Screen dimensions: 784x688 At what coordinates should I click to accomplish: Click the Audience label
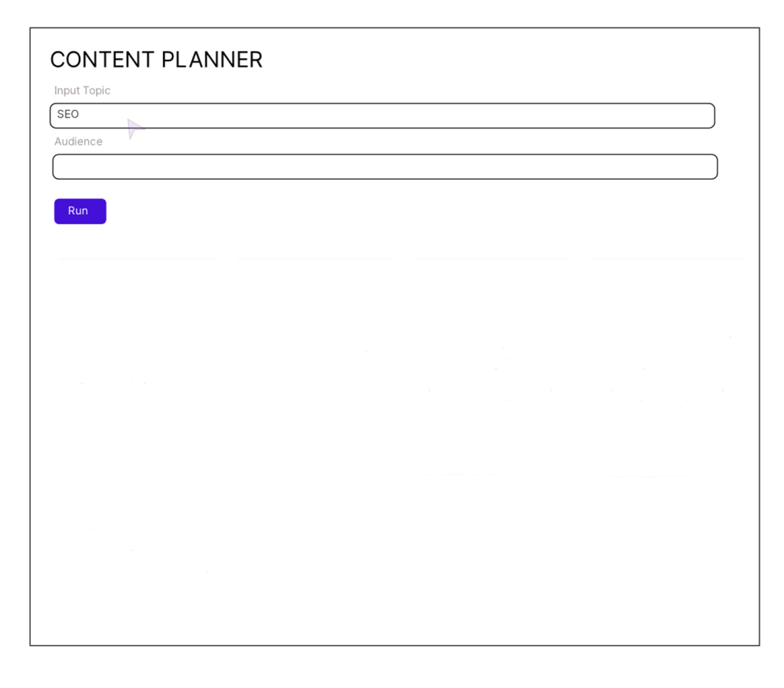tap(78, 142)
